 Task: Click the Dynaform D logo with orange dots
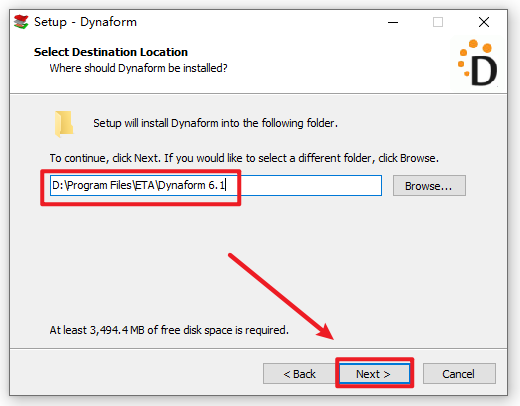[x=478, y=63]
